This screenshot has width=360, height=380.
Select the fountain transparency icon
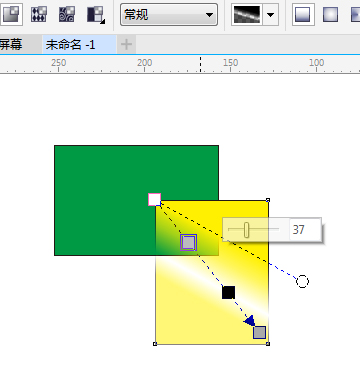11,14
